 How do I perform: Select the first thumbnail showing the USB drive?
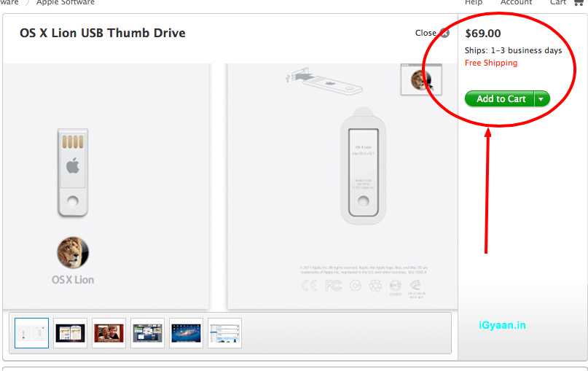tap(32, 333)
